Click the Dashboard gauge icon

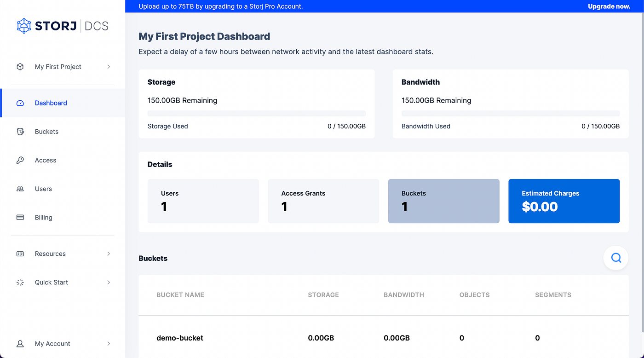coord(20,103)
